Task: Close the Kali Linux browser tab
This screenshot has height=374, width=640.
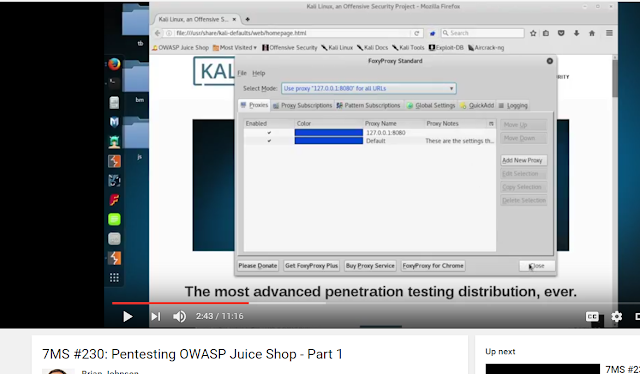Action: pyautogui.click(x=234, y=19)
